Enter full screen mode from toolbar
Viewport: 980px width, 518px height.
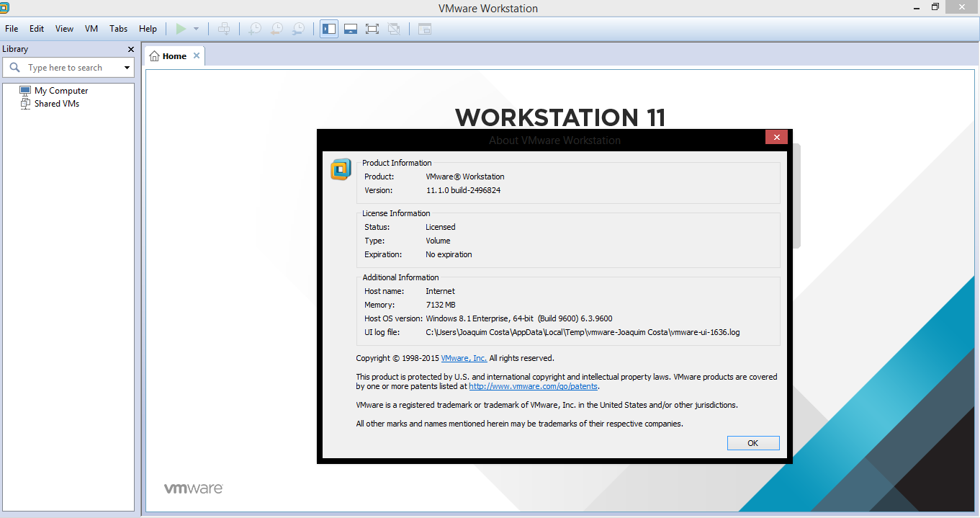pyautogui.click(x=372, y=29)
